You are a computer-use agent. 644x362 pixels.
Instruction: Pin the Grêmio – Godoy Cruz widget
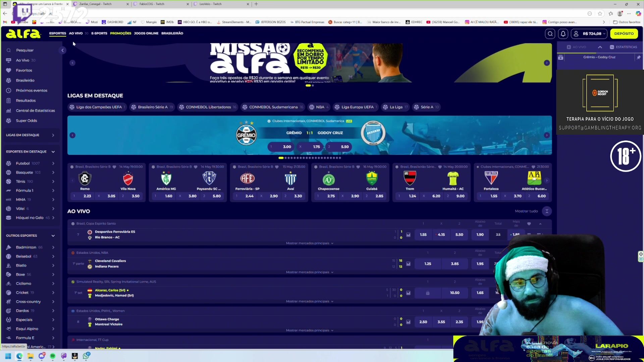coord(638,57)
